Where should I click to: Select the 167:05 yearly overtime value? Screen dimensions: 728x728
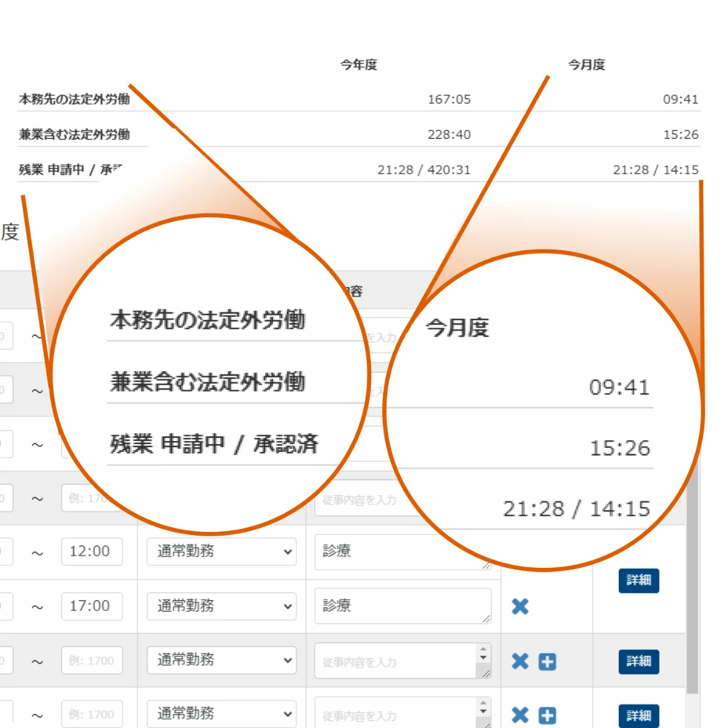[449, 99]
